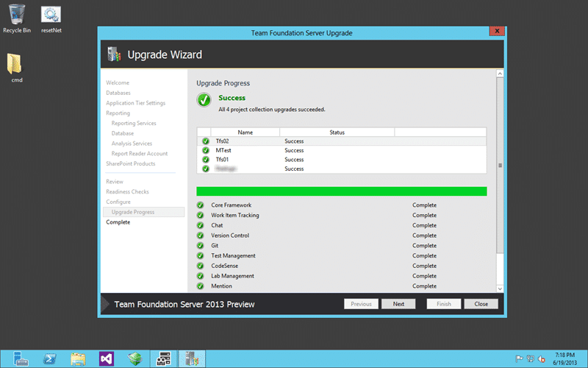Click the Previous button

(x=361, y=304)
